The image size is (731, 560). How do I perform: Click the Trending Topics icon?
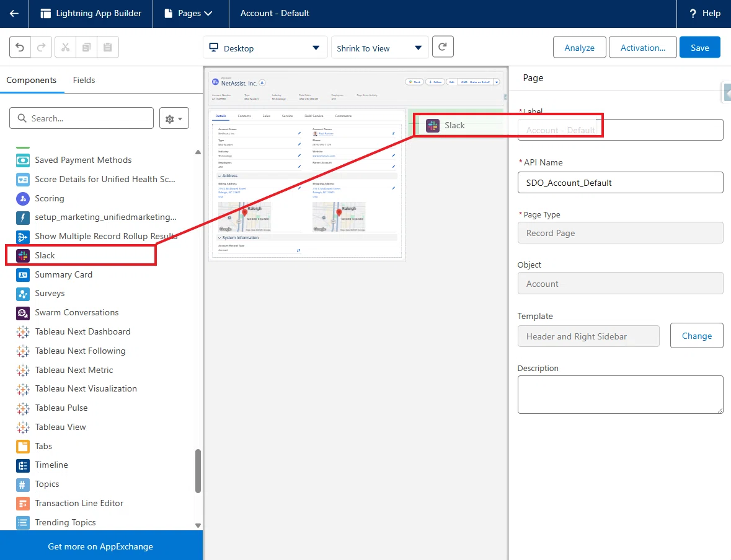[23, 523]
